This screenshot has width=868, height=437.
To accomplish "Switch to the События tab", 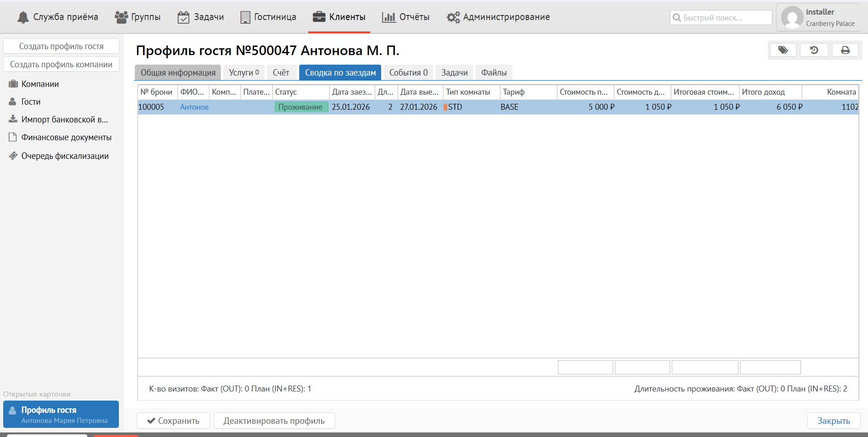I will coord(408,73).
